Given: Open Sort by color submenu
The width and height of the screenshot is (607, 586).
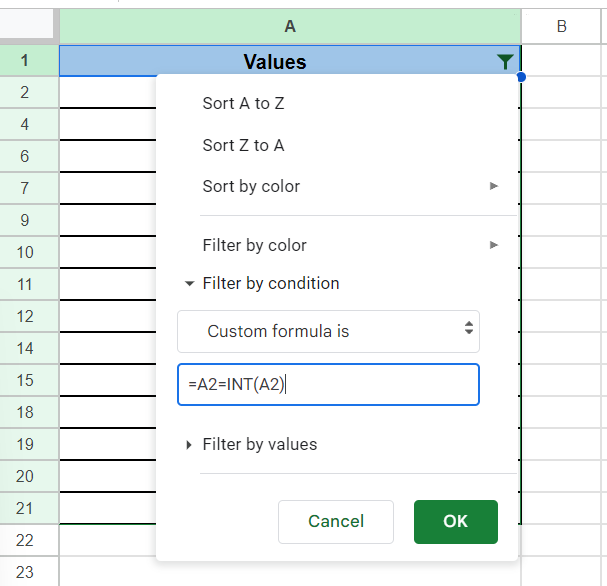Looking at the screenshot, I should [x=251, y=186].
